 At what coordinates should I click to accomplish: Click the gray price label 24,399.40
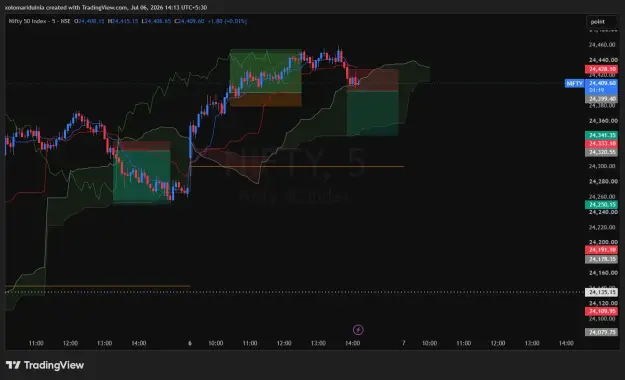pos(601,99)
